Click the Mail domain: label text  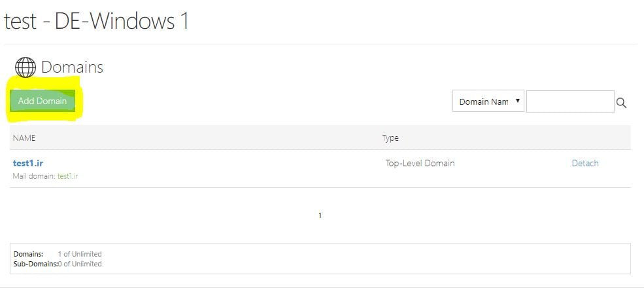35,176
